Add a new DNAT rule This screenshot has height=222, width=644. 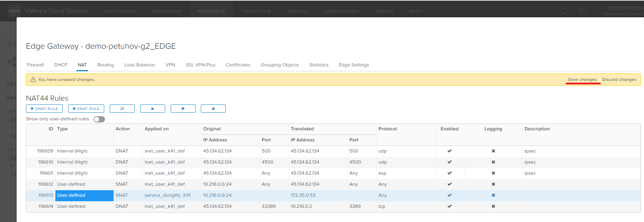point(44,109)
